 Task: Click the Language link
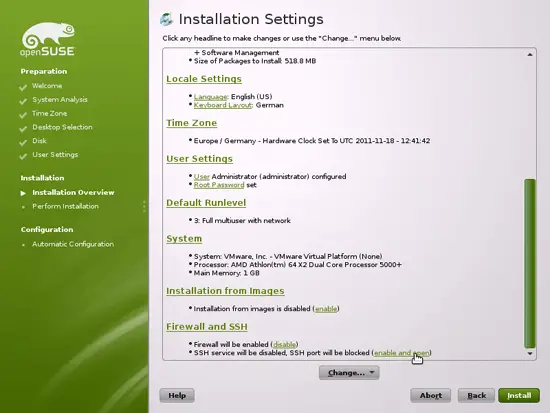[210, 97]
